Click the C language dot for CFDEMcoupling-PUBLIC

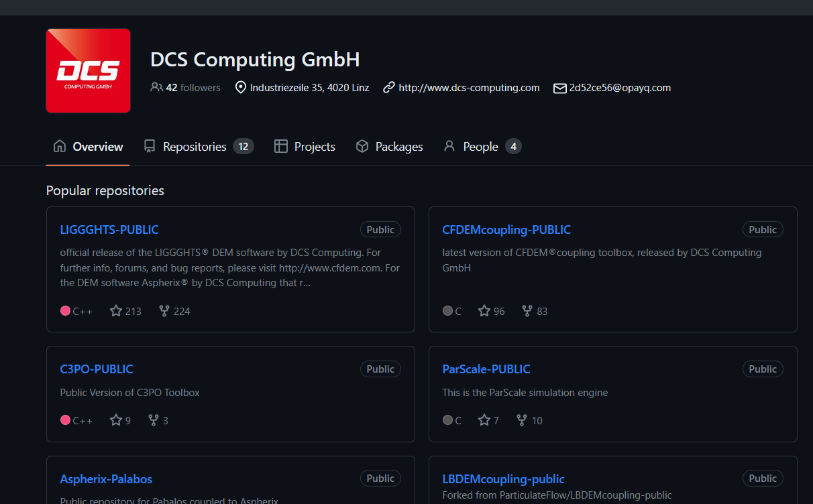coord(447,311)
